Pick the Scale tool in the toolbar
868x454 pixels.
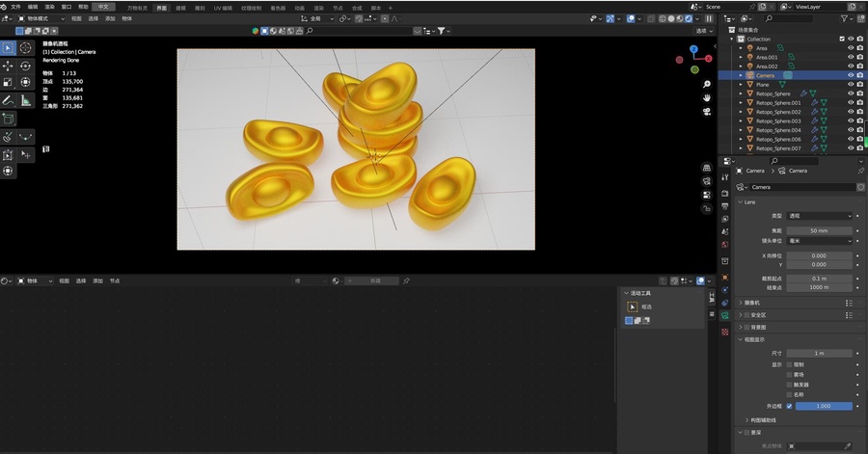coord(8,82)
